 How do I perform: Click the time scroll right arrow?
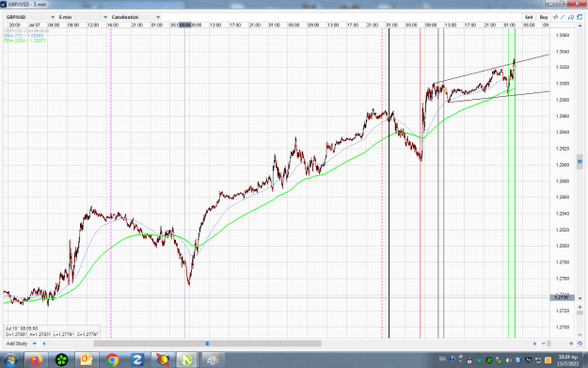[x=534, y=344]
